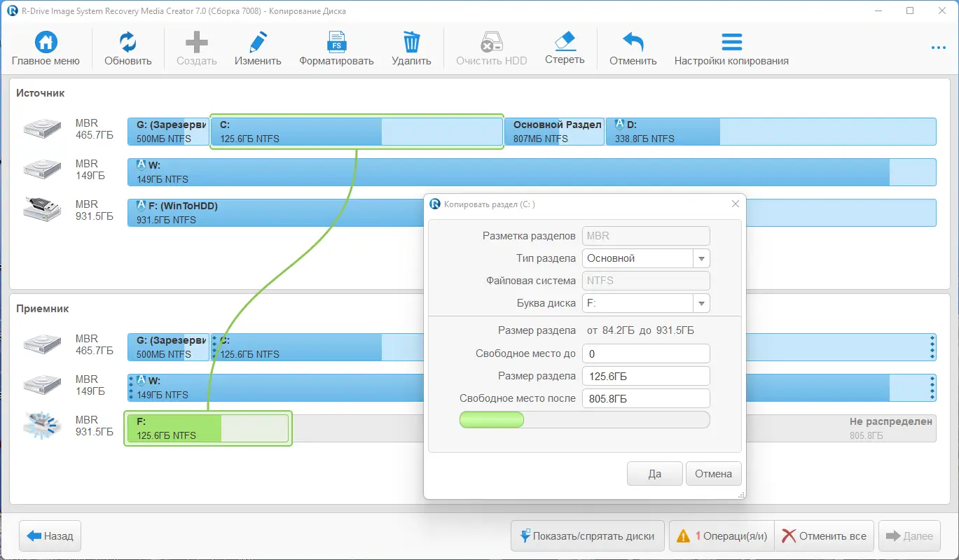Select the 149ГБ disk icon in Источник

(x=42, y=169)
